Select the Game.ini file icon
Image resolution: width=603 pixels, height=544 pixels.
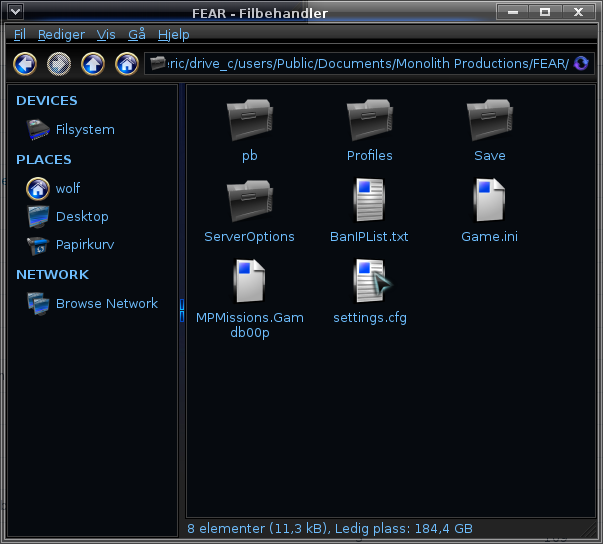[x=490, y=200]
